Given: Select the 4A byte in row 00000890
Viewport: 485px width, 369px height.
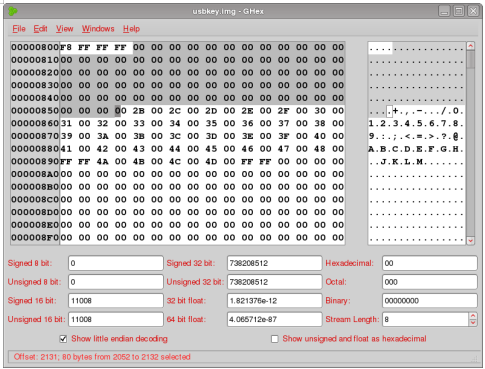Looking at the screenshot, I should pyautogui.click(x=102, y=162).
